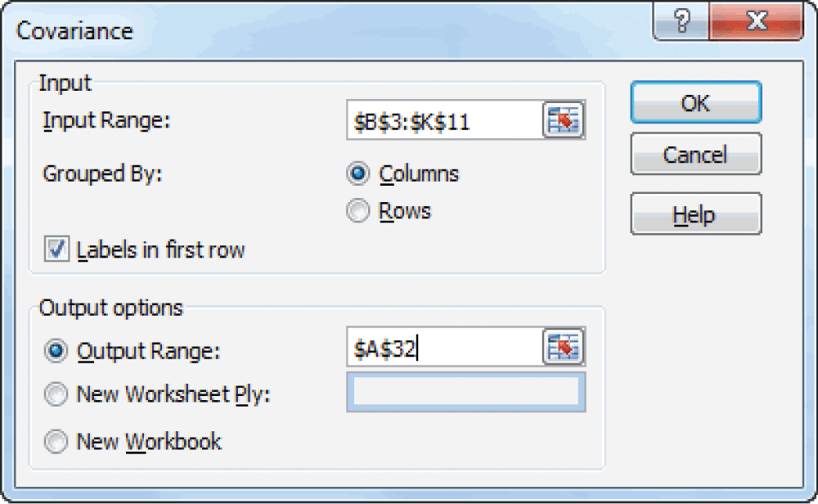Click the Cancel button

click(x=695, y=155)
